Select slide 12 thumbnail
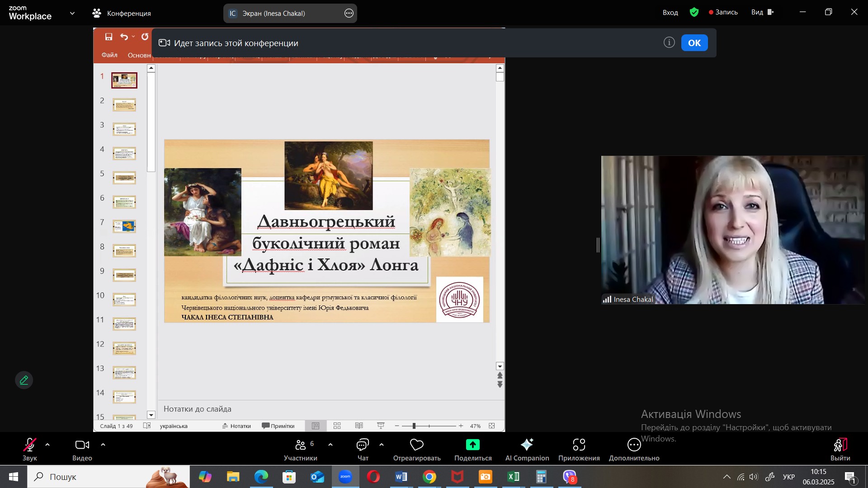 coord(124,348)
